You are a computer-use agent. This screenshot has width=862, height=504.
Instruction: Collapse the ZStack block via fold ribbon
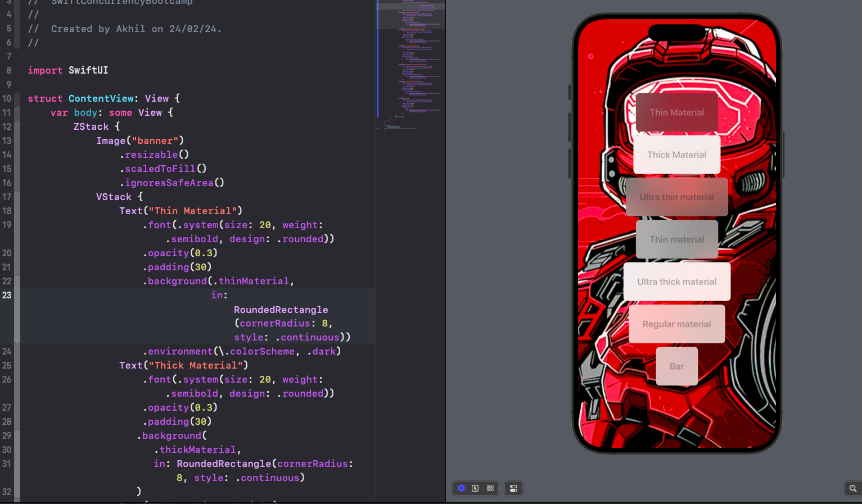click(x=17, y=126)
